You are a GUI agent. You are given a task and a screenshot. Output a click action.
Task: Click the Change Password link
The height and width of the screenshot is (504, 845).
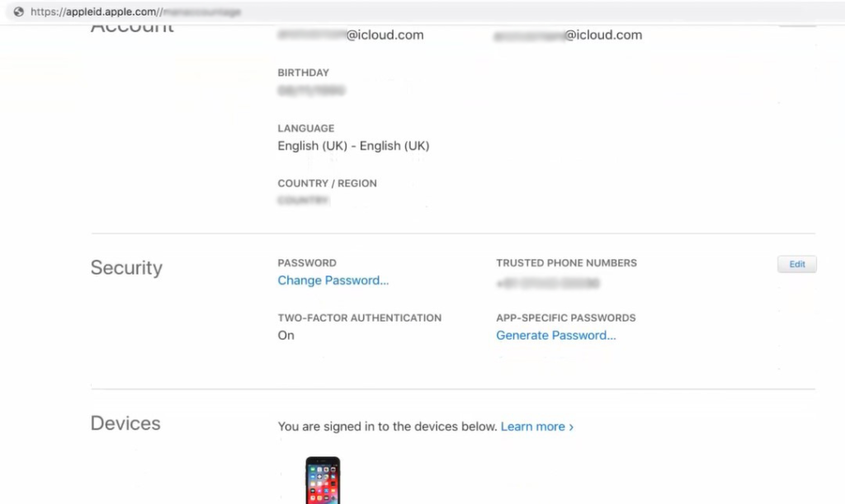[x=333, y=280]
